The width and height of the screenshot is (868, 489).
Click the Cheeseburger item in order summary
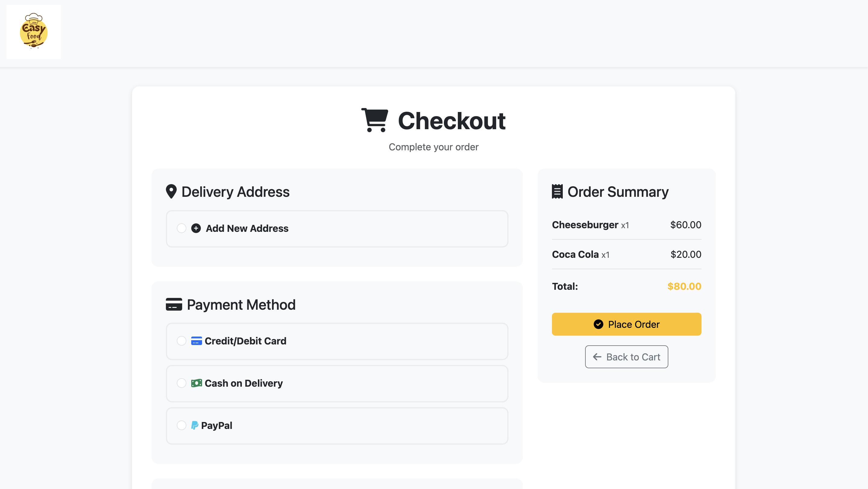585,225
